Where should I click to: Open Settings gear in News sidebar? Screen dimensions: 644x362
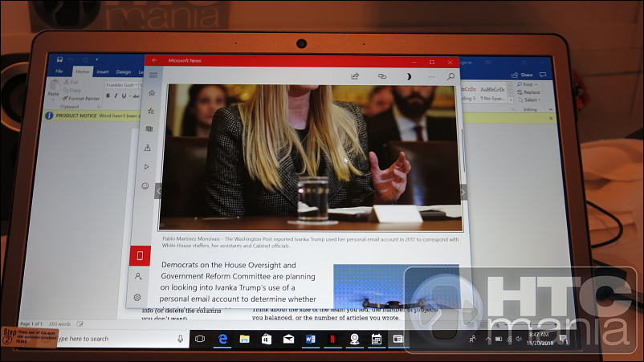(x=137, y=297)
